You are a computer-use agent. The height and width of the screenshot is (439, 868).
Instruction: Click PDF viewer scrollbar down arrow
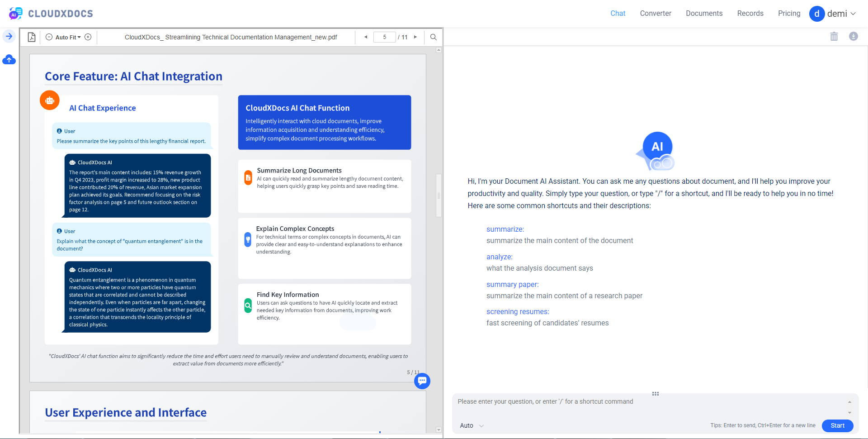439,429
